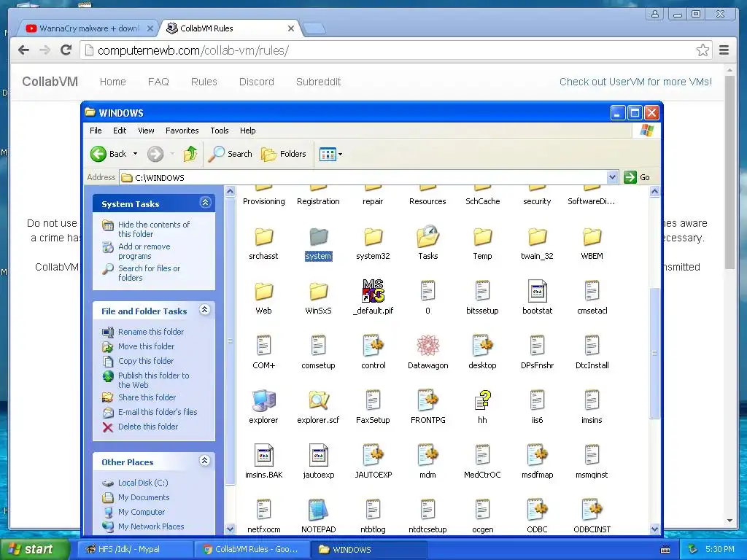Select the _default.pif MS-DOS shortcut icon

(x=373, y=291)
